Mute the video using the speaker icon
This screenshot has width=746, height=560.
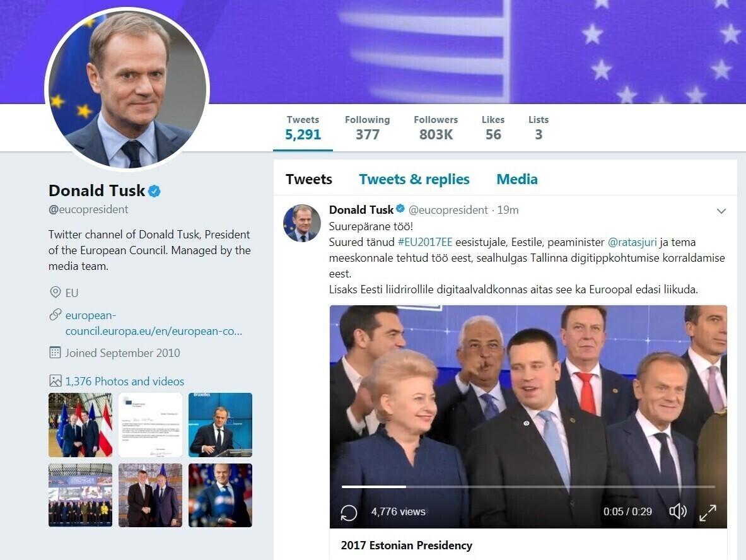coord(678,511)
